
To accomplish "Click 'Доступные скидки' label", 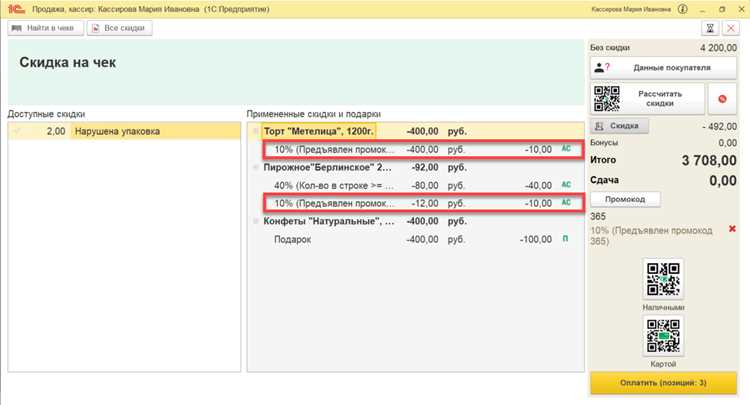I will coord(46,114).
